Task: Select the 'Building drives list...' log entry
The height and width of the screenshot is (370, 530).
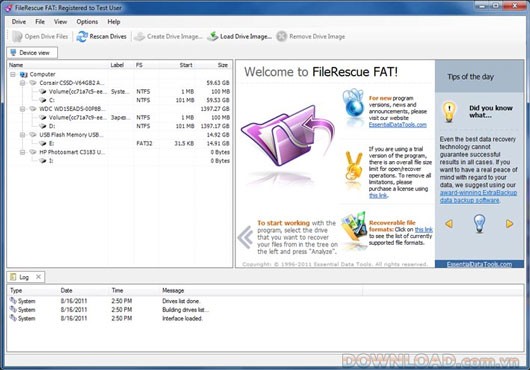Action: [265, 310]
